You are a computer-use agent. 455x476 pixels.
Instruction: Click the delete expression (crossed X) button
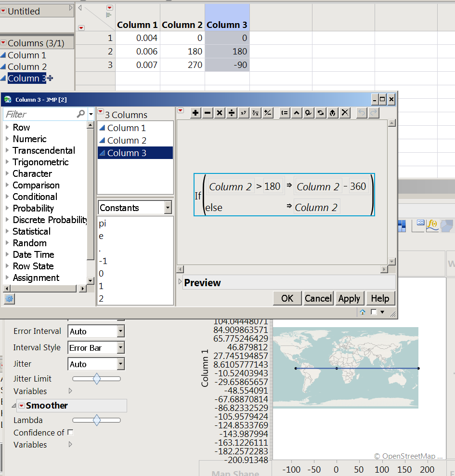tap(345, 113)
